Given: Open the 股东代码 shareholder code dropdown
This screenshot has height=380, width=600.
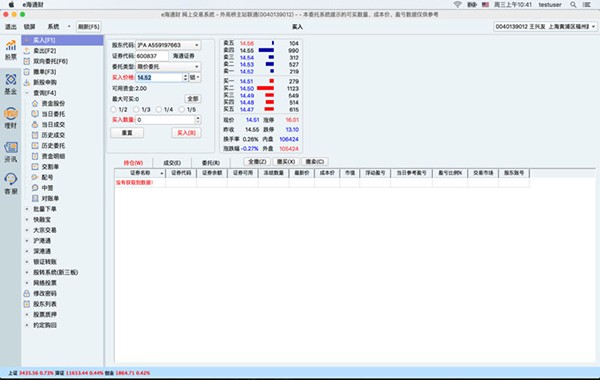Looking at the screenshot, I should point(168,45).
